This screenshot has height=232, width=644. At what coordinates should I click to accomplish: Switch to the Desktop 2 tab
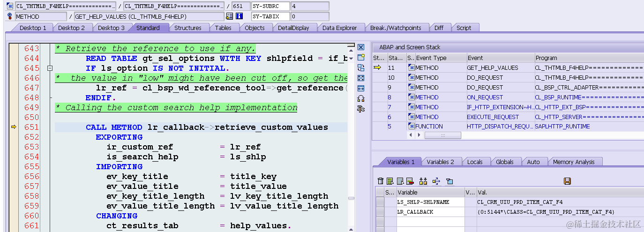pos(71,28)
